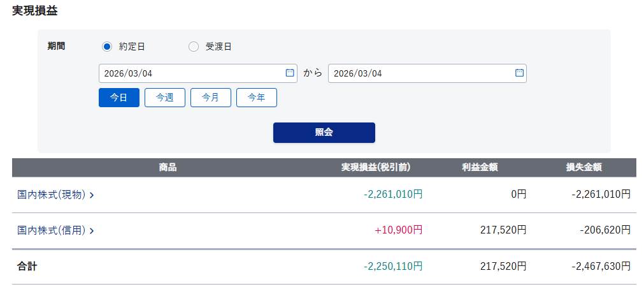Click the 合計 row label

[27, 266]
